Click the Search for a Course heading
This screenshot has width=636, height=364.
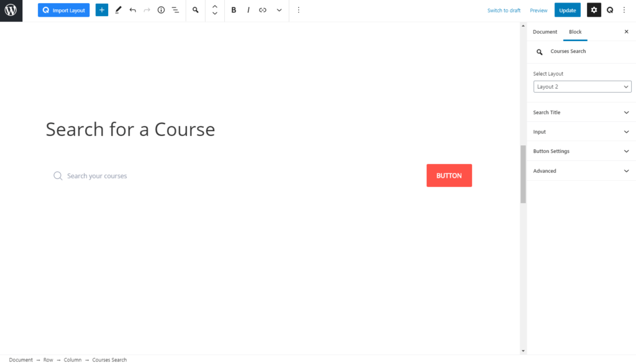point(130,129)
